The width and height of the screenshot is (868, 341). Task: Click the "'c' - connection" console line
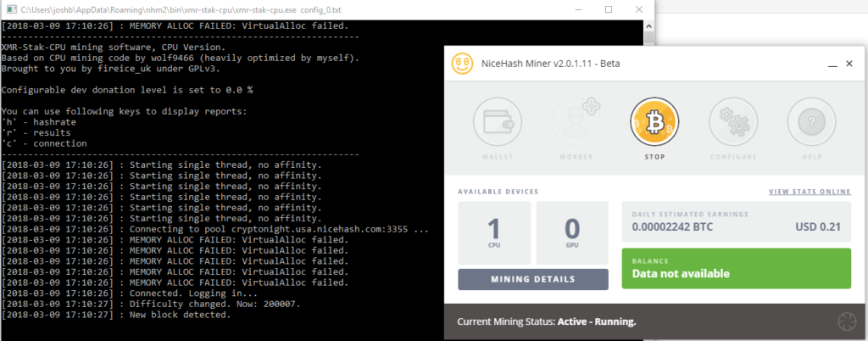(44, 143)
